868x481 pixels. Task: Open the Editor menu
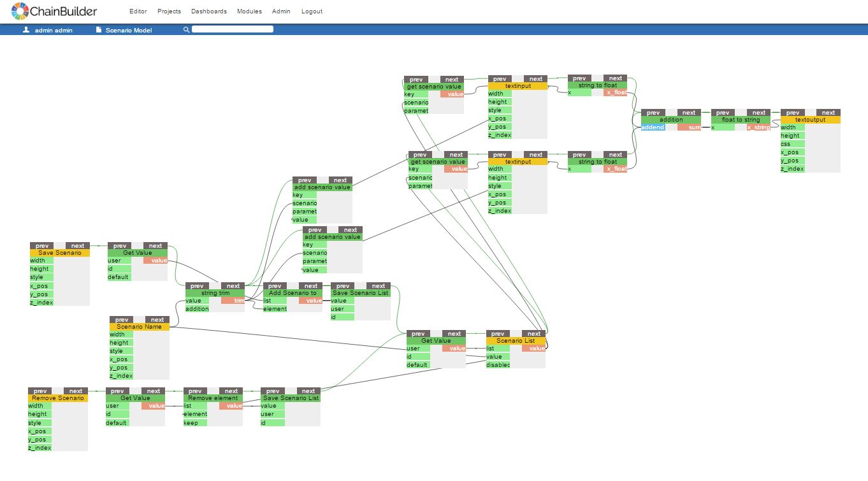click(138, 11)
